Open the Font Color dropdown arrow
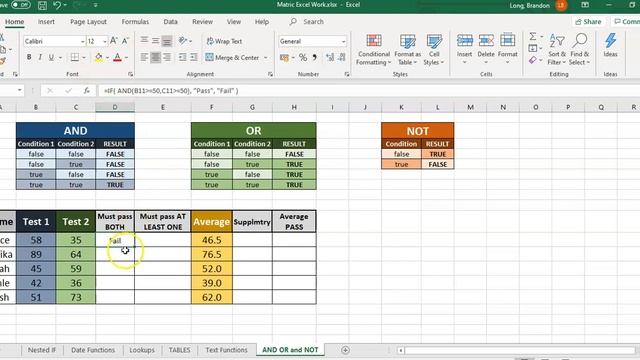 [127, 58]
